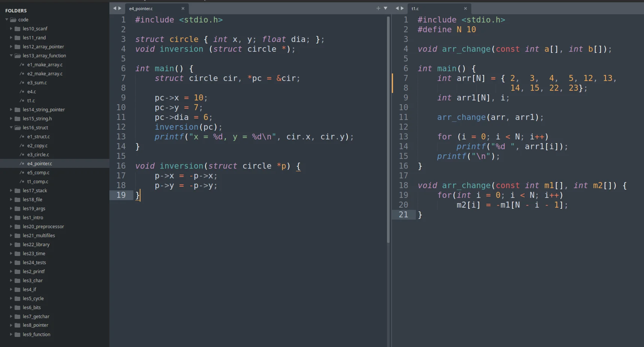
Task: Expand the les15_string.h folder arrow
Action: click(x=11, y=119)
